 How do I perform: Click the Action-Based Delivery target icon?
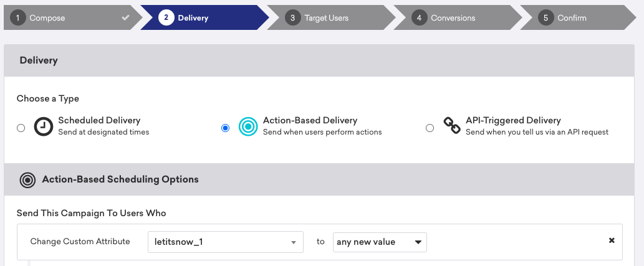pyautogui.click(x=248, y=126)
